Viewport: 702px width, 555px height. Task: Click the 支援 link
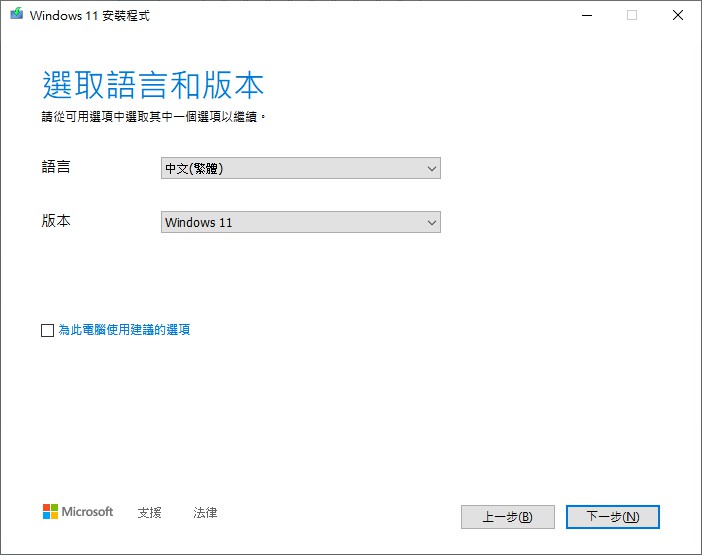click(150, 512)
